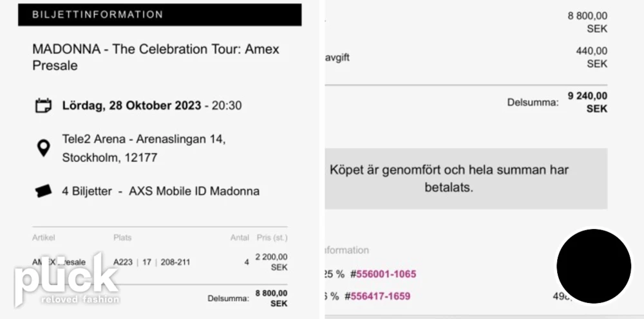Select the BILJETTINFORMATION header bar
The image size is (644, 319).
point(160,15)
